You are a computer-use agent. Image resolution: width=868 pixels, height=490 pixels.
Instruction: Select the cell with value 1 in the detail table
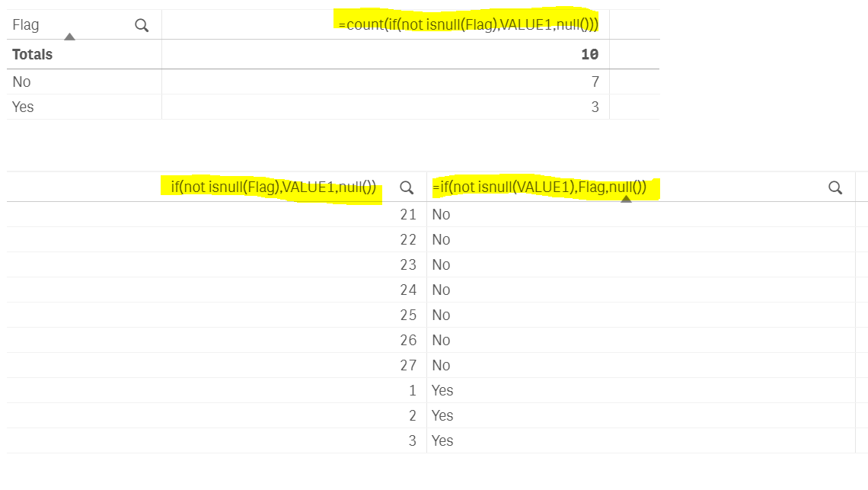(x=412, y=390)
